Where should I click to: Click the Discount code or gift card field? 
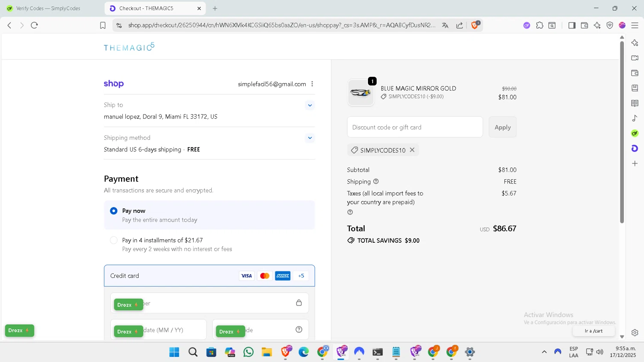tap(415, 127)
